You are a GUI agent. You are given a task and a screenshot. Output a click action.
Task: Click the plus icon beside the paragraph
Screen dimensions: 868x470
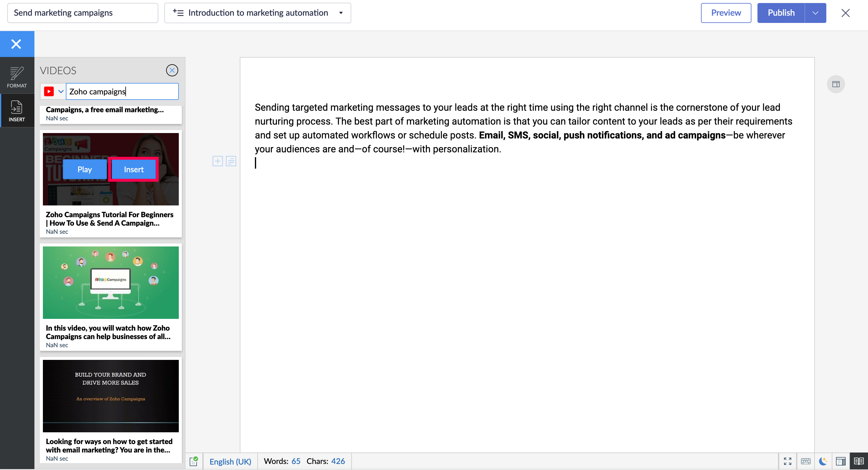218,161
